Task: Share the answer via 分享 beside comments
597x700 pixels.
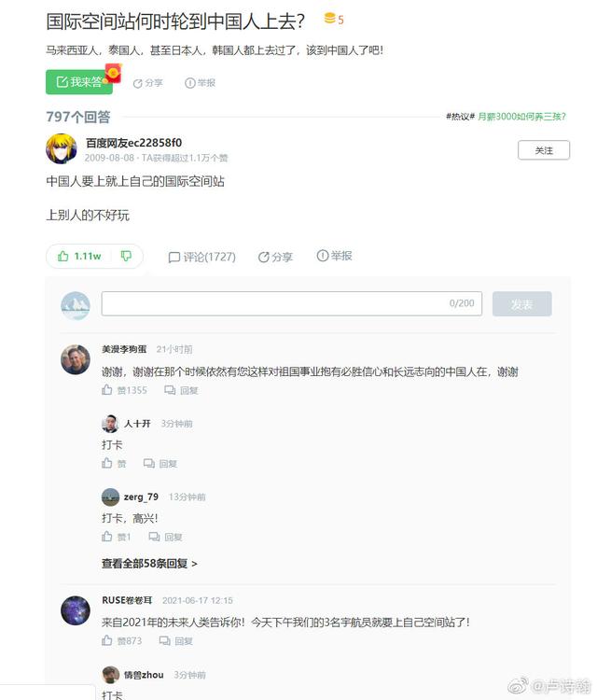Action: 275,258
